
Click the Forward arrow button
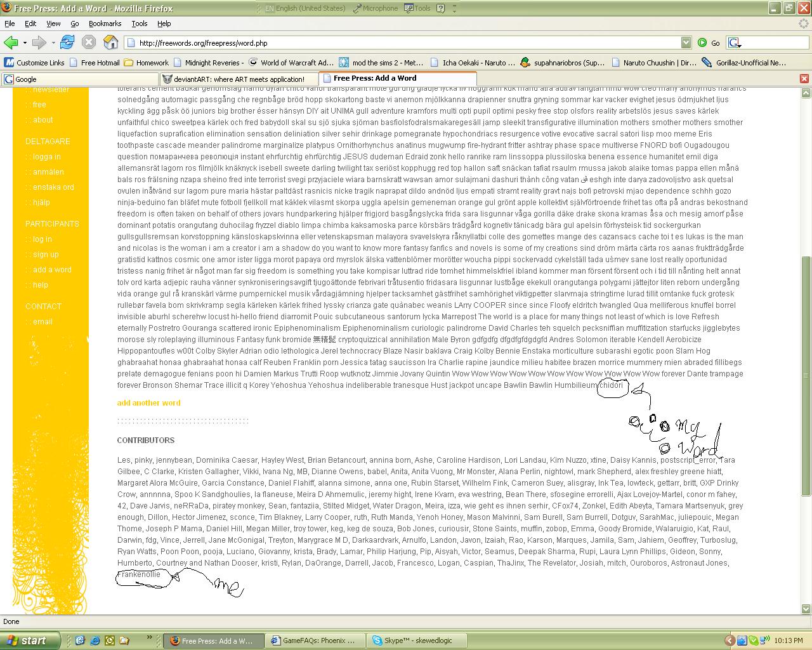[x=39, y=43]
